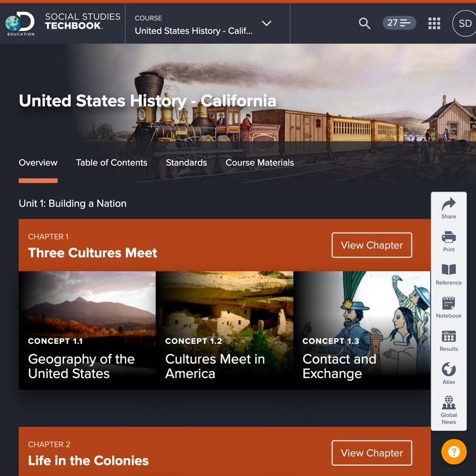Screen dimensions: 476x476
Task: Click View Chapter for Life in the Colonies
Action: click(x=372, y=453)
